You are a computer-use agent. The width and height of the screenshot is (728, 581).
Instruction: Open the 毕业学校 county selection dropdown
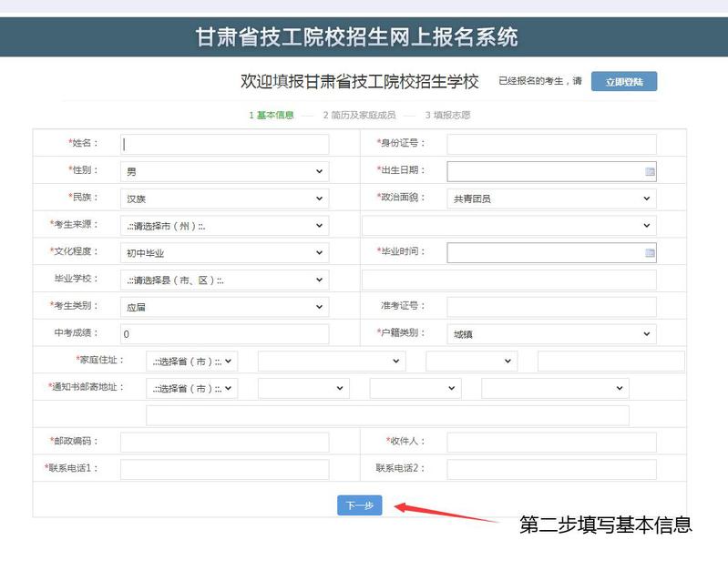[224, 280]
